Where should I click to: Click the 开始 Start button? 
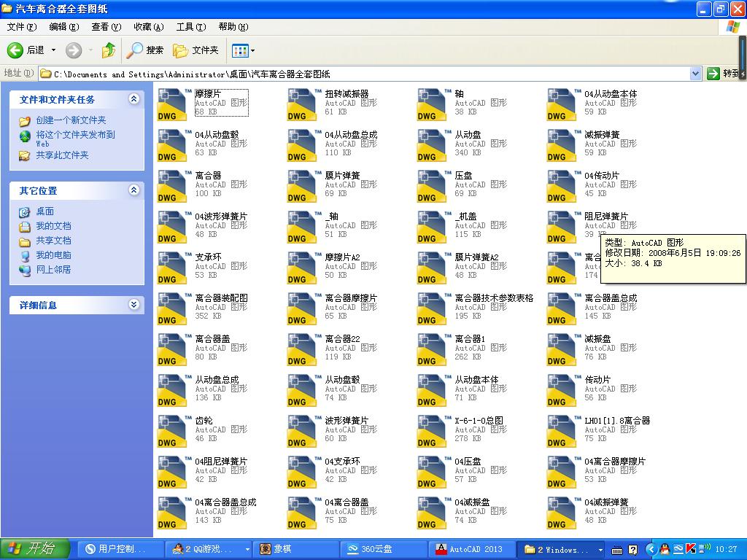click(x=35, y=549)
